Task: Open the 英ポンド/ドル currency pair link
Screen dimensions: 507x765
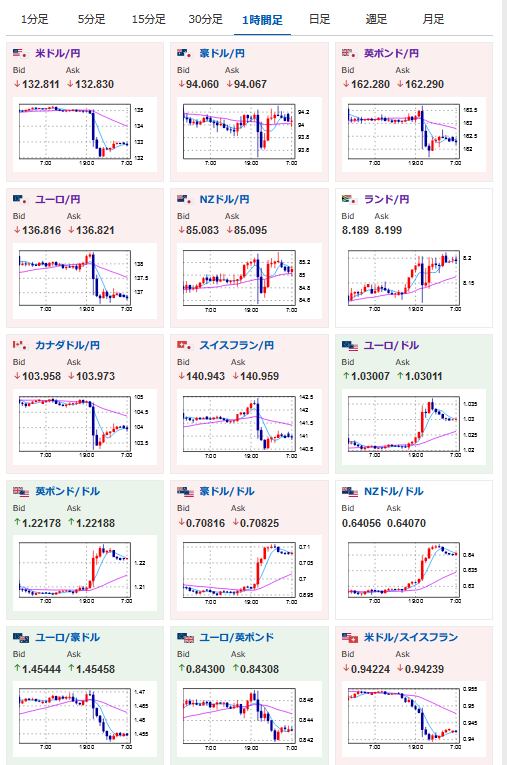Action: 68,491
